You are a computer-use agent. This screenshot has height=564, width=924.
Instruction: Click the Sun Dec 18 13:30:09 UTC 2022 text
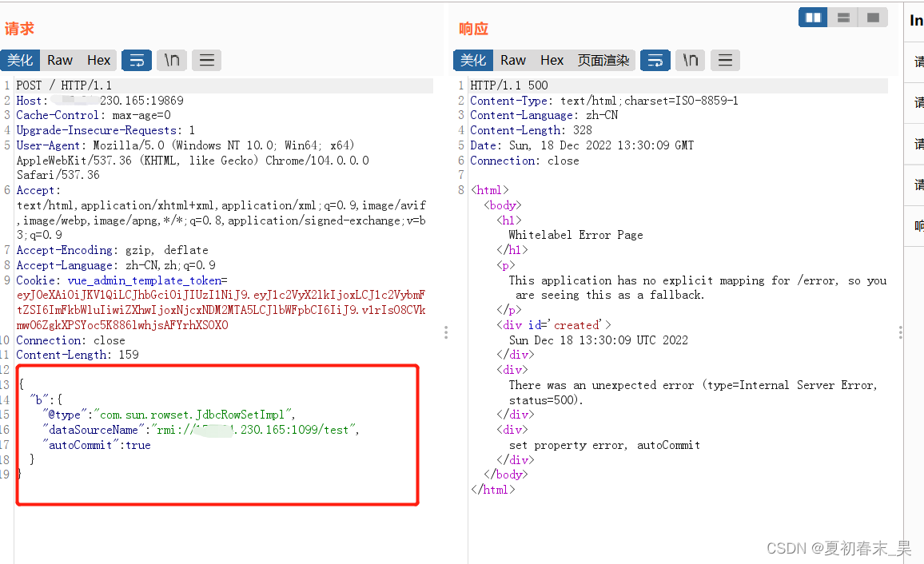[x=598, y=340]
